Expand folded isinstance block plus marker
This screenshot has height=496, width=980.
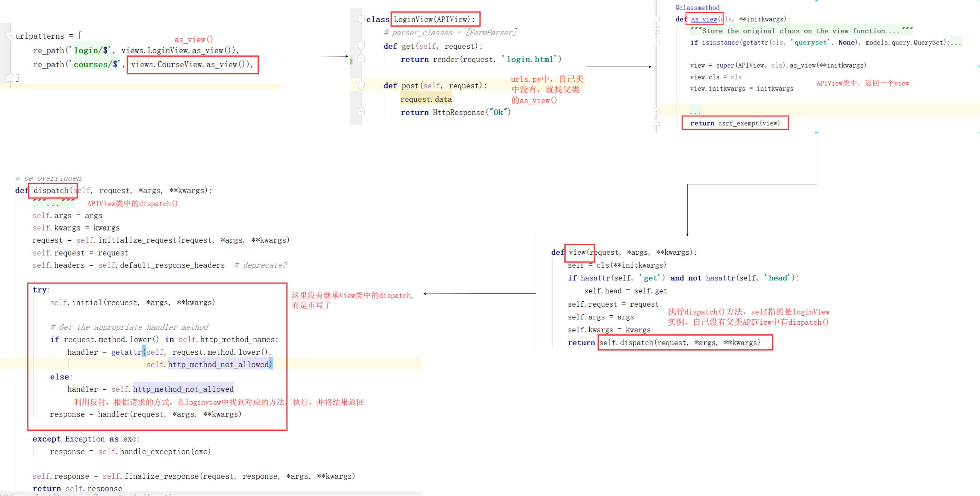[x=657, y=42]
